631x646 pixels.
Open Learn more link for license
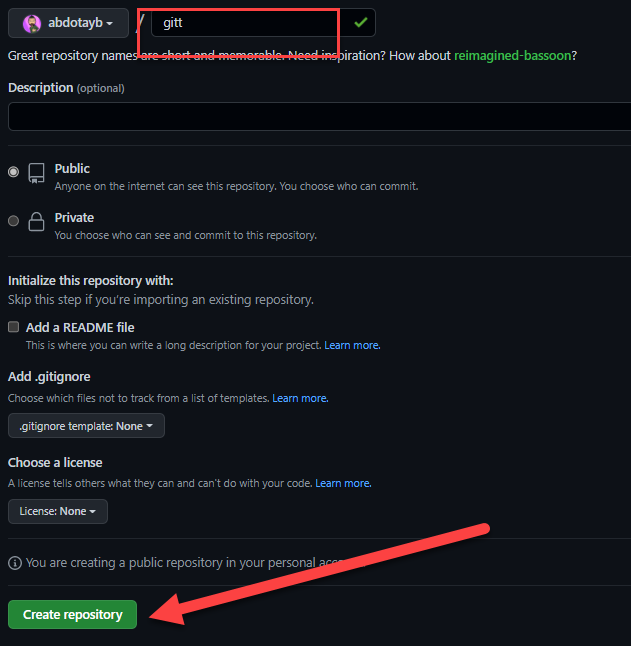click(343, 483)
